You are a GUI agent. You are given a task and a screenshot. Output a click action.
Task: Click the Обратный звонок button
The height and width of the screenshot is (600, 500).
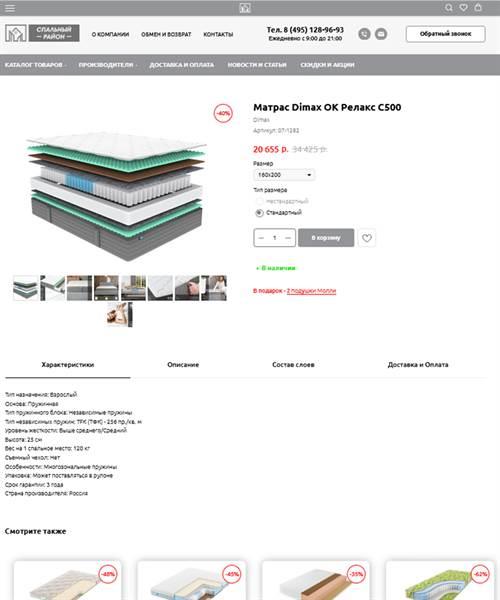(x=446, y=34)
